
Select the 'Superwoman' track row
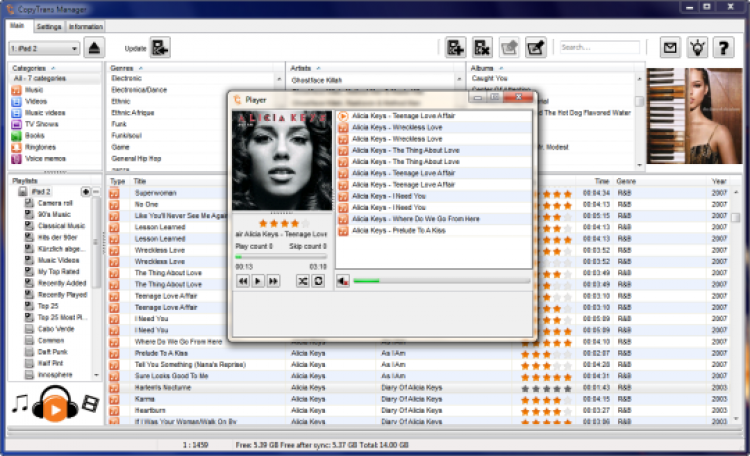pyautogui.click(x=155, y=193)
